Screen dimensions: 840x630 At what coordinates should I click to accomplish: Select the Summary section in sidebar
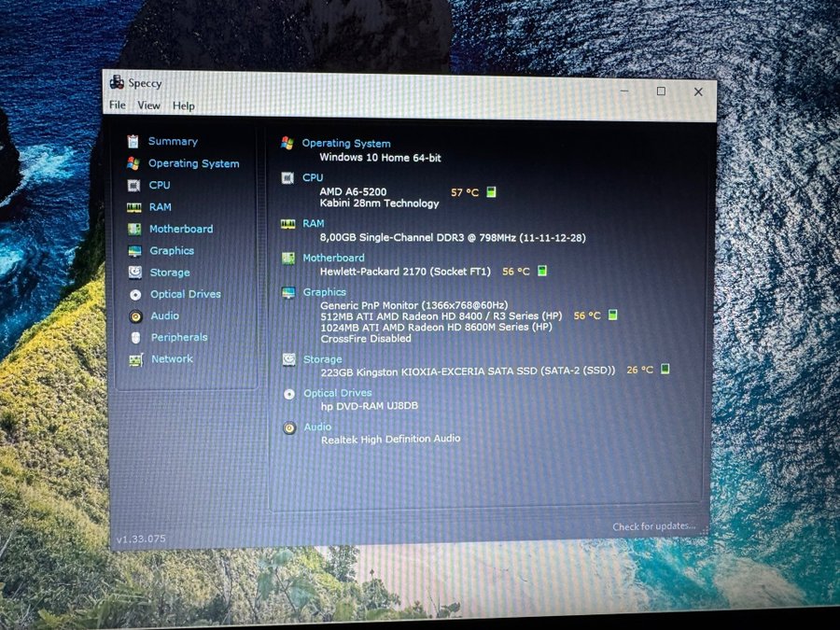click(x=173, y=142)
